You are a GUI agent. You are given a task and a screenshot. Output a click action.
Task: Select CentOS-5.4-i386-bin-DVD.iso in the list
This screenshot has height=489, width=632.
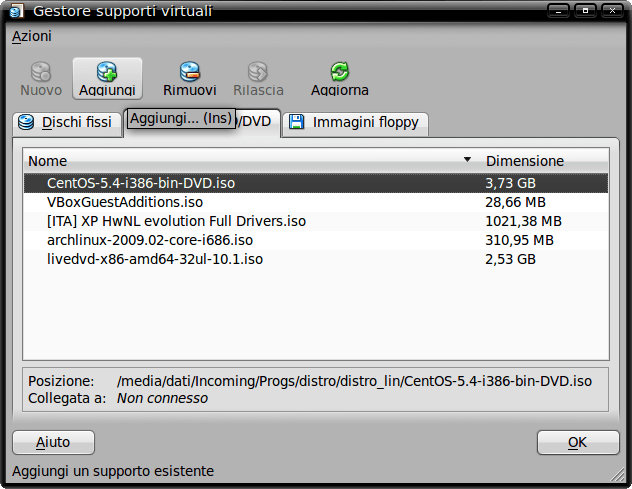[141, 183]
